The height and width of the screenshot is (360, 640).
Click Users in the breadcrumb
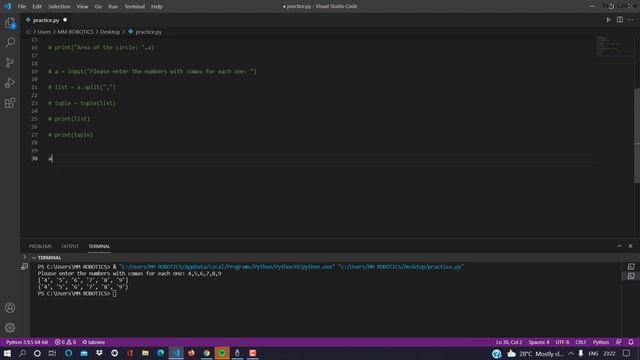point(44,32)
